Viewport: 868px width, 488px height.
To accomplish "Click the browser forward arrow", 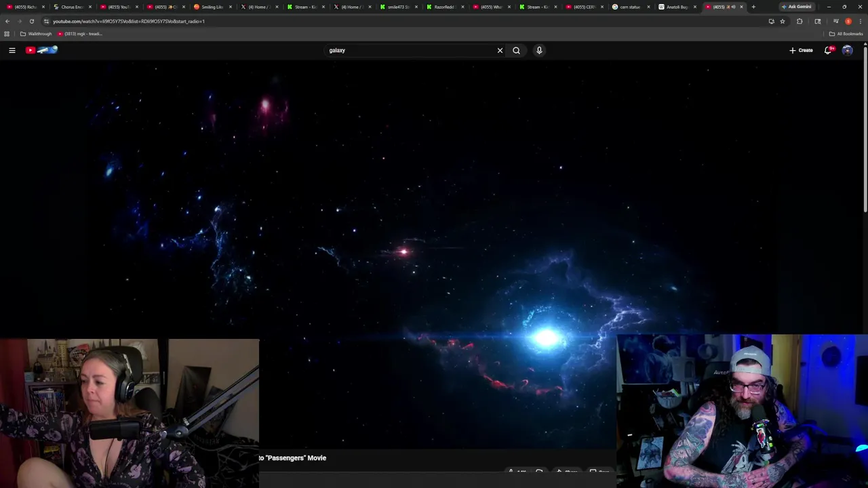I will pos(19,21).
